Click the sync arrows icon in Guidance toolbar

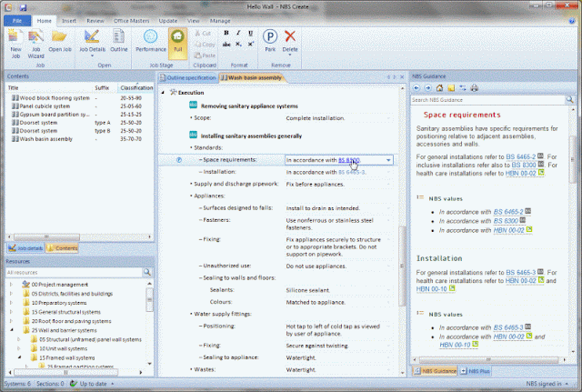pos(463,88)
